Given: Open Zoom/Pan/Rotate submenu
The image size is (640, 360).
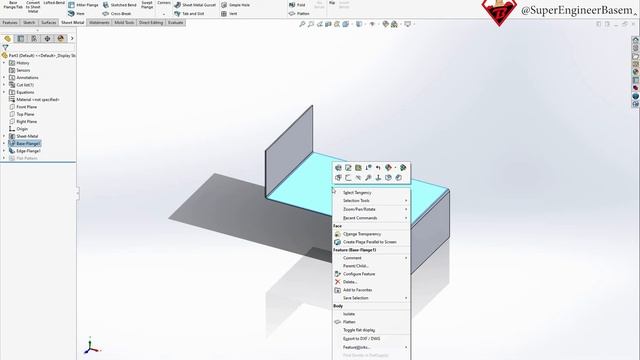Looking at the screenshot, I should [371, 209].
